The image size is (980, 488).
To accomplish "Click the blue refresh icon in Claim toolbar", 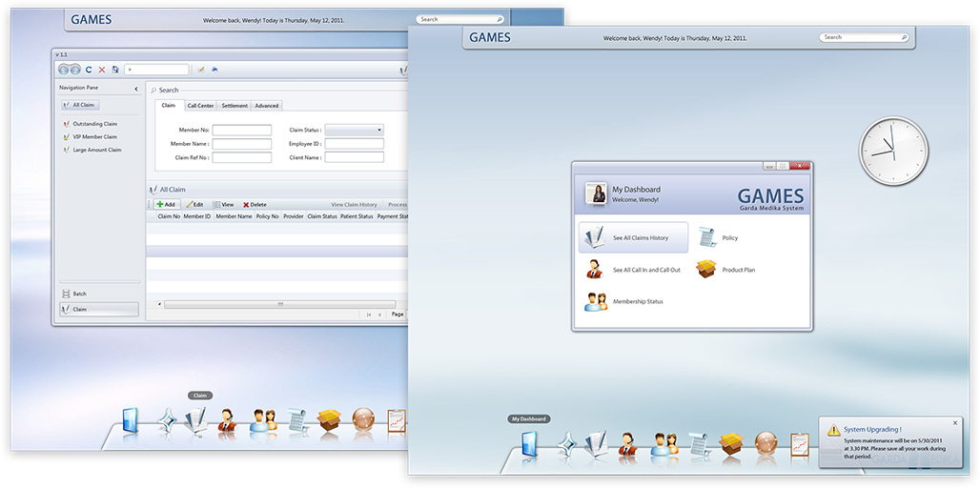I will tap(89, 70).
